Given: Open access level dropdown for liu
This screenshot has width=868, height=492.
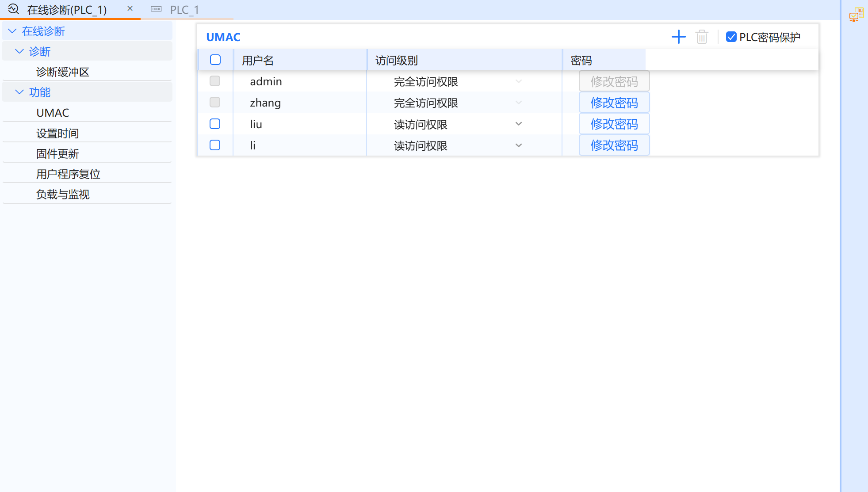Looking at the screenshot, I should (519, 124).
